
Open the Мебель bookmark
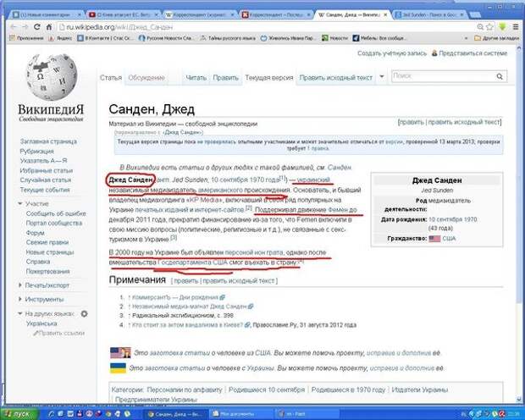[x=380, y=38]
